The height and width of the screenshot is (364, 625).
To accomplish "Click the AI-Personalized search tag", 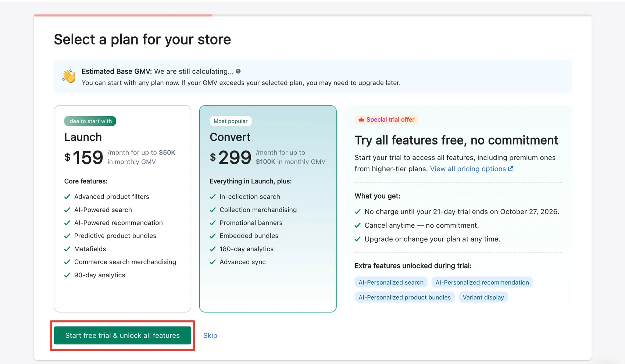I will tap(391, 282).
